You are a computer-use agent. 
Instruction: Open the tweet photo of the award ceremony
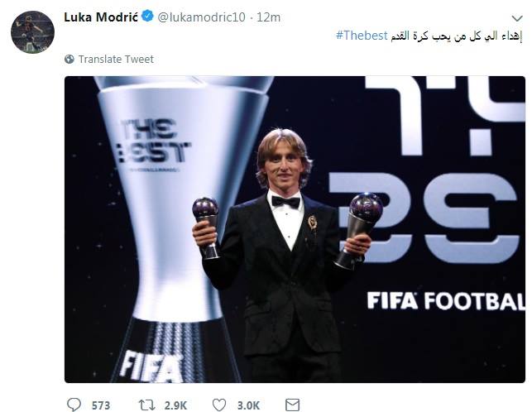click(295, 228)
